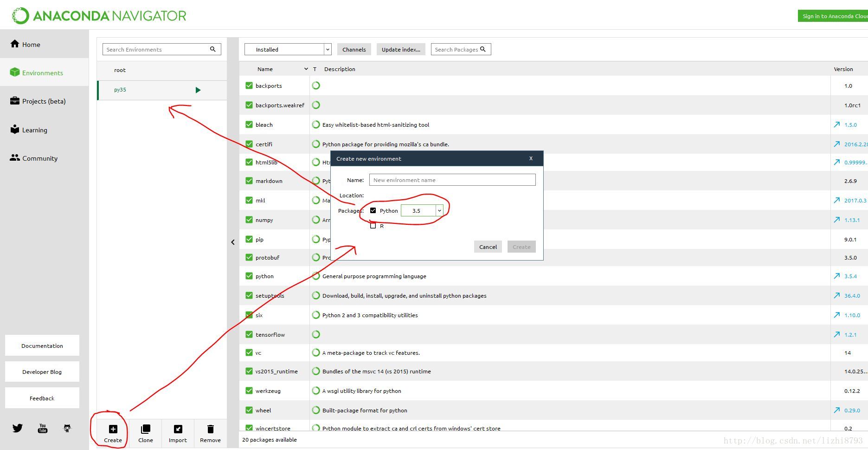Select the py35 environment row
The image size is (868, 450).
point(162,90)
